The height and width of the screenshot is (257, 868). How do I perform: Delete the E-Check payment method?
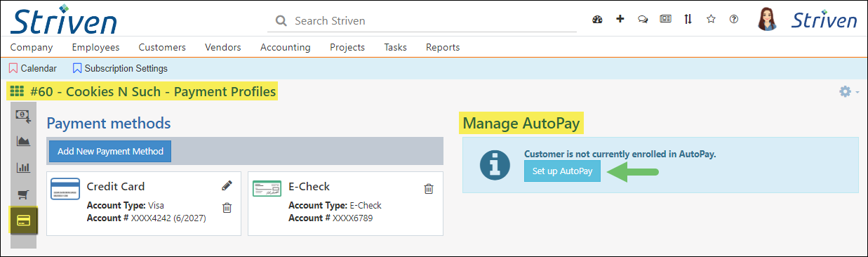click(429, 188)
